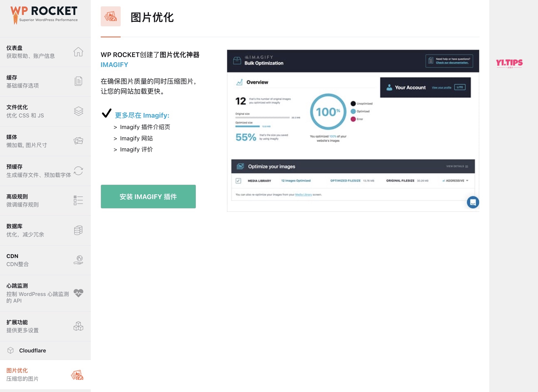Click the media photos icon

click(78, 141)
